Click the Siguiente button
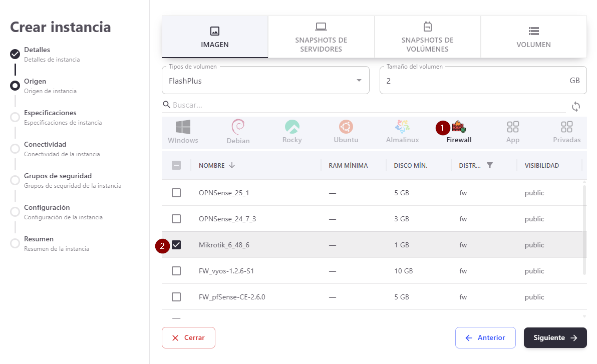The width and height of the screenshot is (597, 364). coord(555,338)
